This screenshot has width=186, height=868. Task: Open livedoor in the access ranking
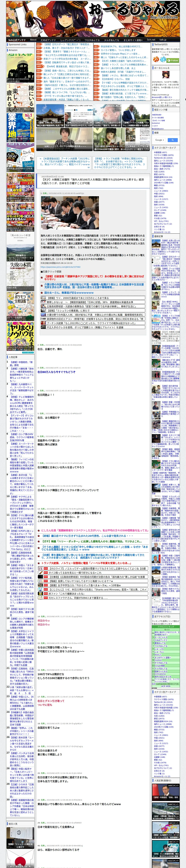(158, 660)
